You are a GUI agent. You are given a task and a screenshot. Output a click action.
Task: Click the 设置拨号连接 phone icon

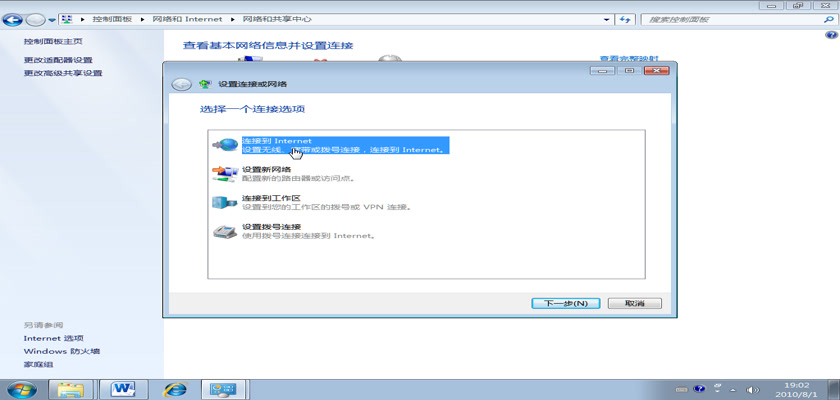click(x=225, y=232)
